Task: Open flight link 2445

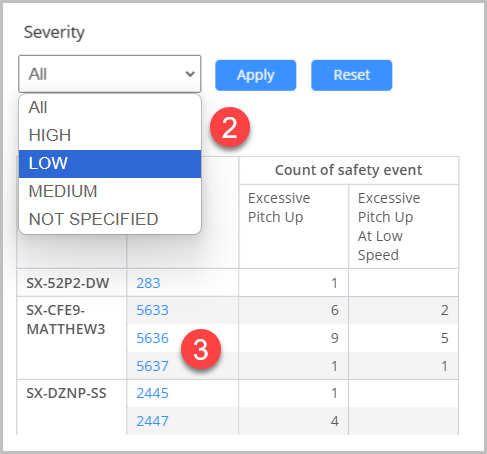Action: [x=152, y=393]
